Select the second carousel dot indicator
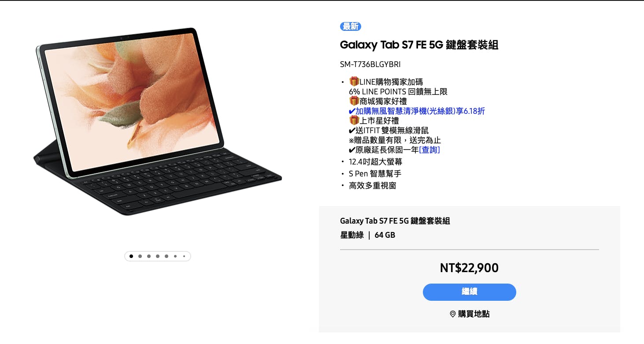 point(140,256)
